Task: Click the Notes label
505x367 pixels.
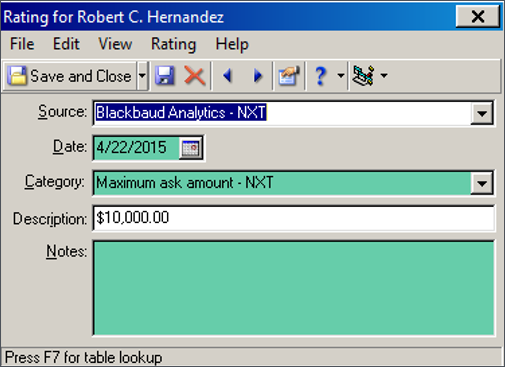Action: [66, 251]
